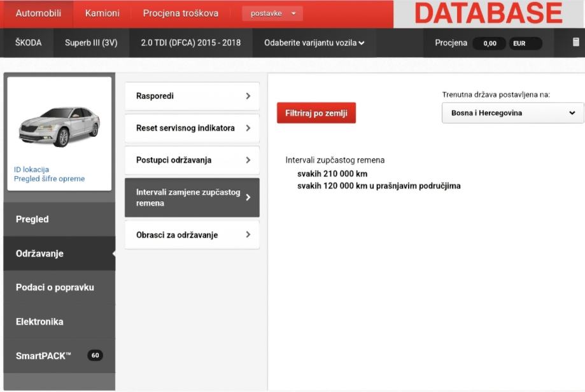Click chevron on Intervali zamjene zupčastog remena

[248, 198]
